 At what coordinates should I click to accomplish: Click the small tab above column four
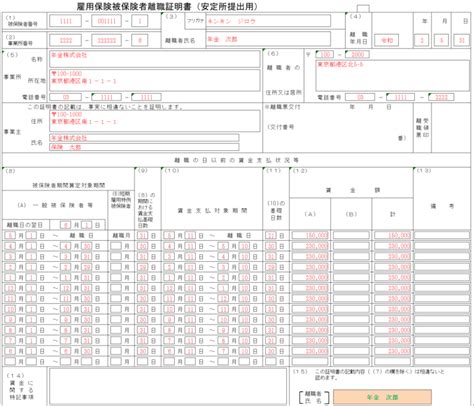pos(363,8)
